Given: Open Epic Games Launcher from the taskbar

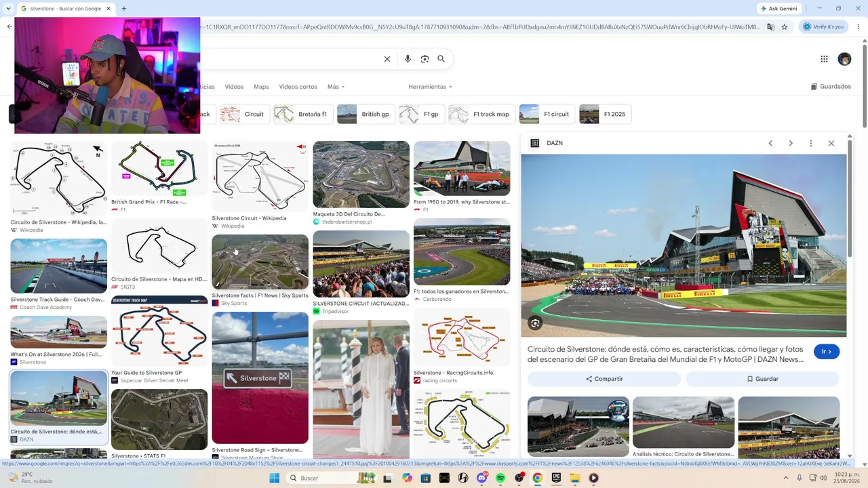Looking at the screenshot, I should click(556, 478).
